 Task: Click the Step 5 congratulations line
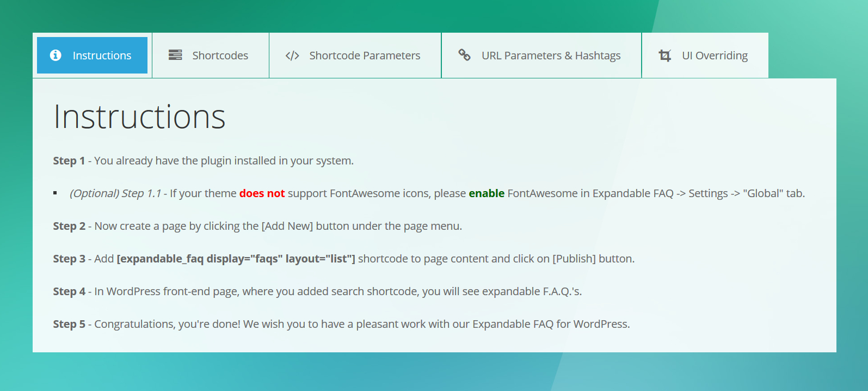(341, 323)
